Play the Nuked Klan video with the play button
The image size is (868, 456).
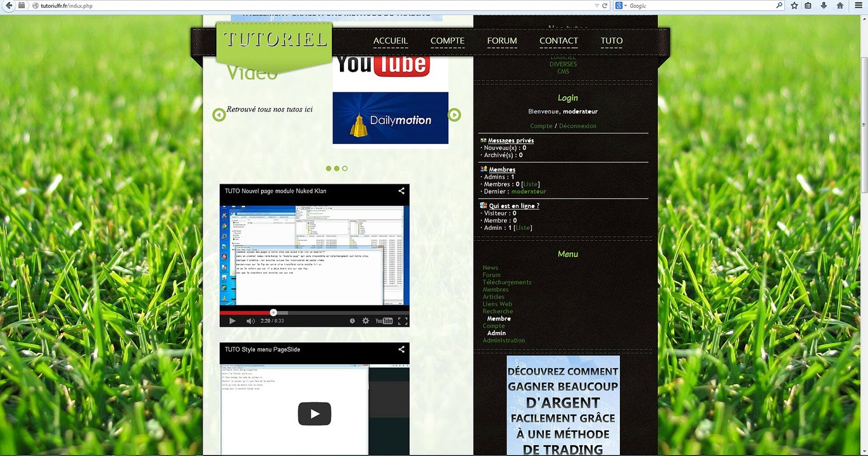(x=232, y=321)
